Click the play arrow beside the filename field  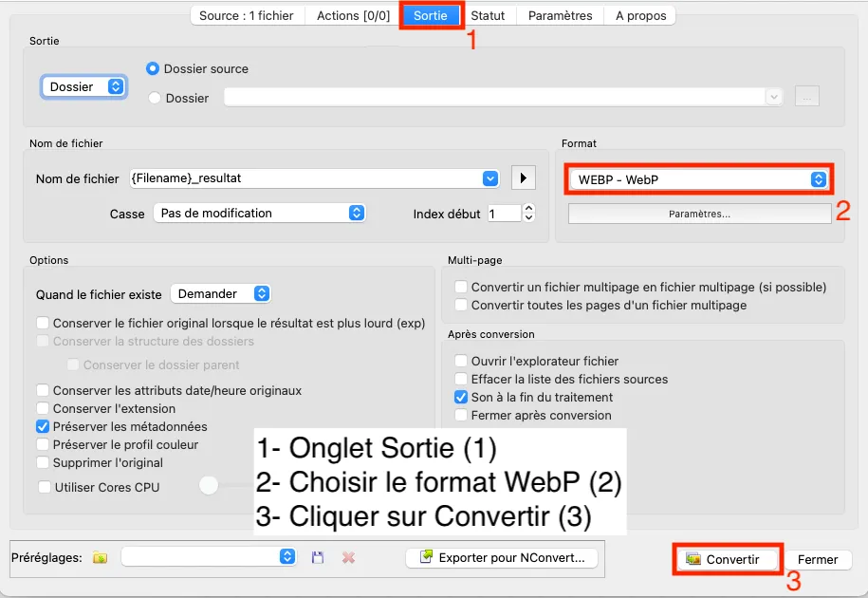pos(524,178)
